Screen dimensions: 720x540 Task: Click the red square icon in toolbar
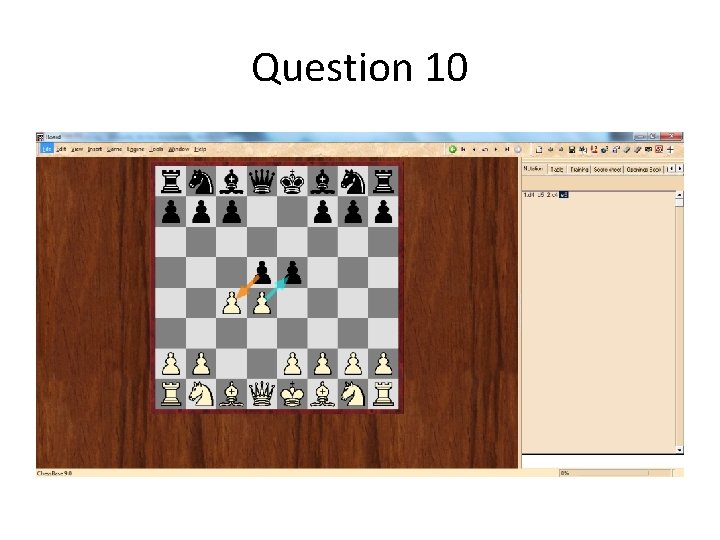click(x=659, y=149)
